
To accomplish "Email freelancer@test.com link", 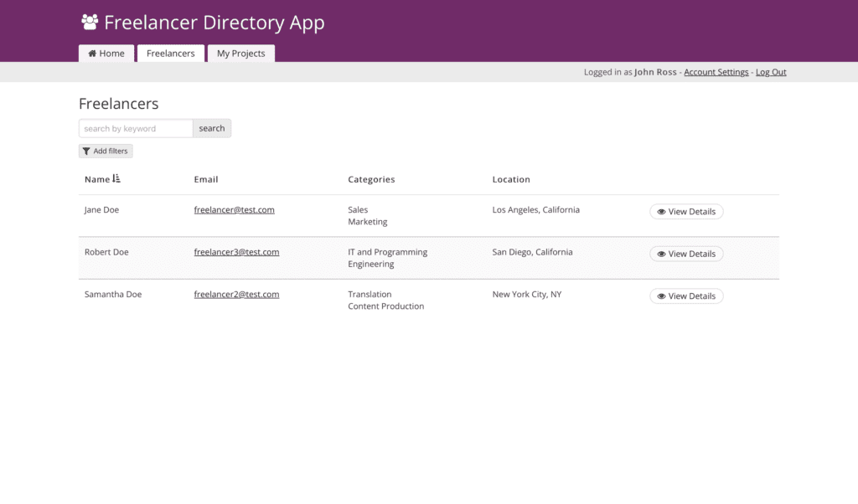I will pos(234,210).
